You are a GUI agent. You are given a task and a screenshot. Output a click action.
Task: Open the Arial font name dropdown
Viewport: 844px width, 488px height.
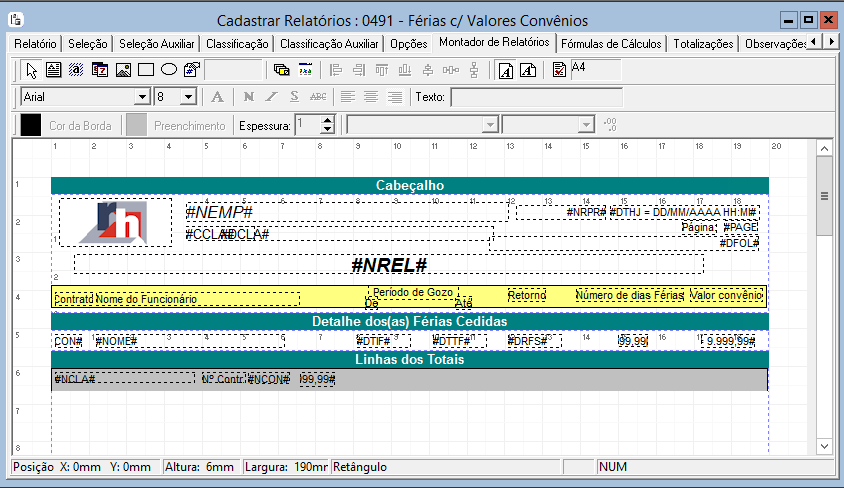click(142, 97)
